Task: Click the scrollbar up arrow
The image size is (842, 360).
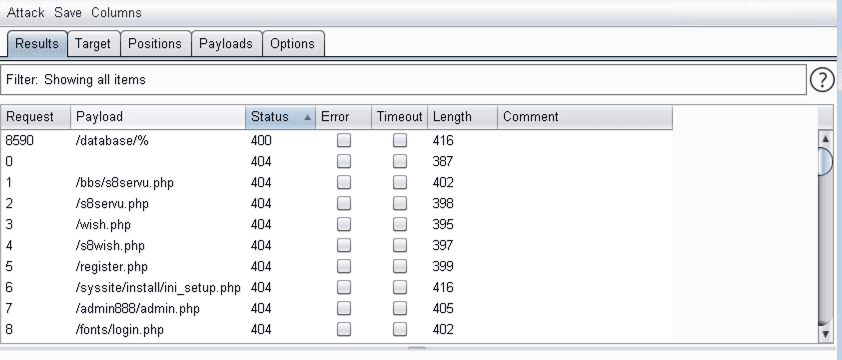Action: pyautogui.click(x=825, y=139)
